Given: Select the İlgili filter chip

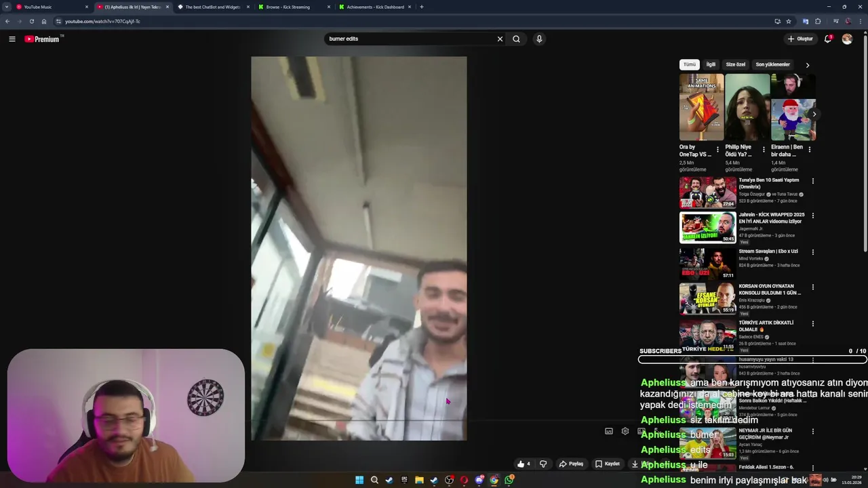Looking at the screenshot, I should [711, 64].
